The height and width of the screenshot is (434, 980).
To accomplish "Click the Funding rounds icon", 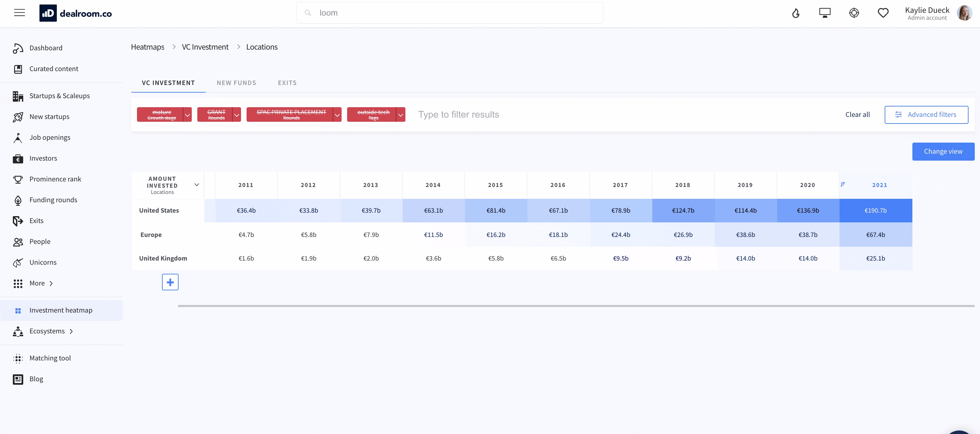I will (18, 200).
